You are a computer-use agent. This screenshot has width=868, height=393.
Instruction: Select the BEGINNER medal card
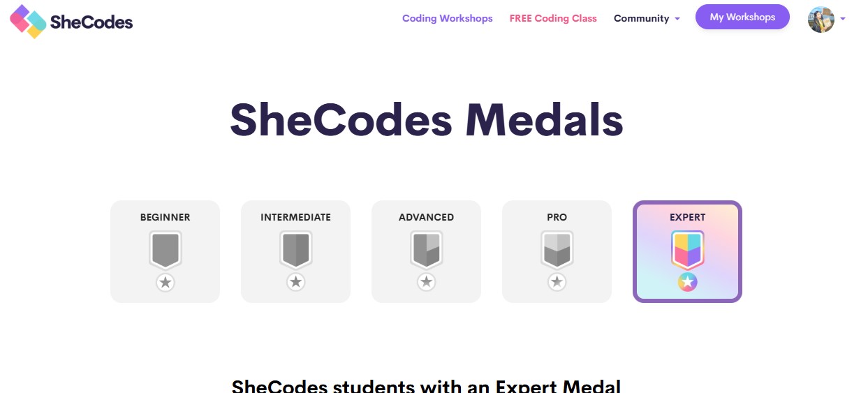165,251
